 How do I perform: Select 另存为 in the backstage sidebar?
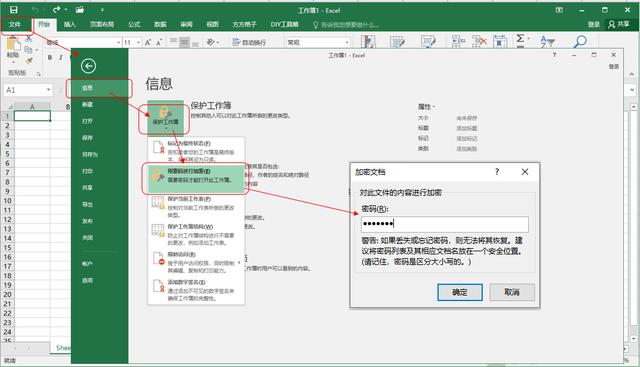(x=100, y=154)
